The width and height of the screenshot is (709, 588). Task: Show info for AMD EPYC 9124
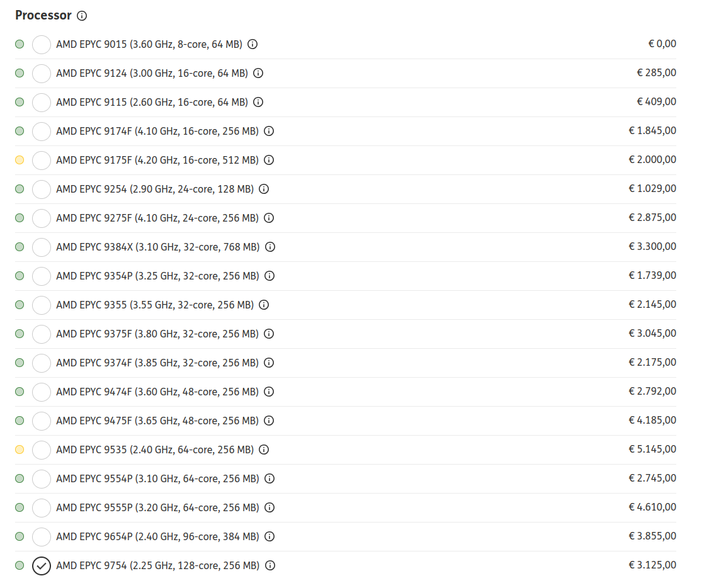point(258,73)
